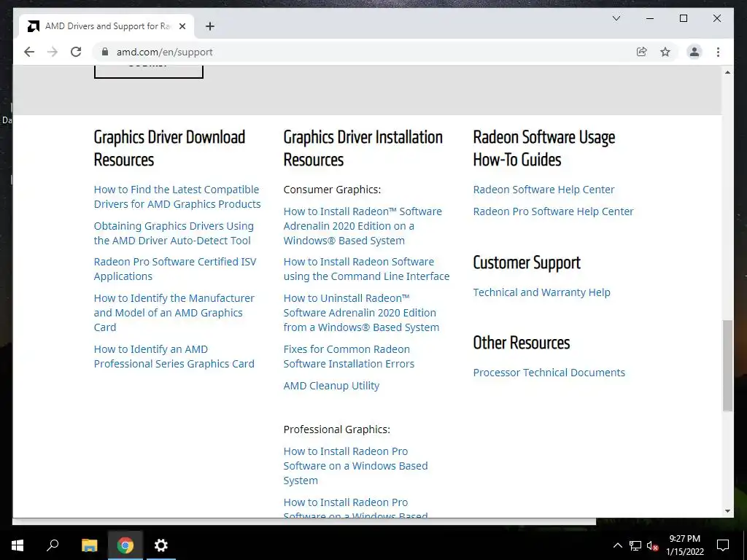Open How to Identify the Manufacturer and Model link
Viewport: 747px width, 560px height.
tap(174, 312)
